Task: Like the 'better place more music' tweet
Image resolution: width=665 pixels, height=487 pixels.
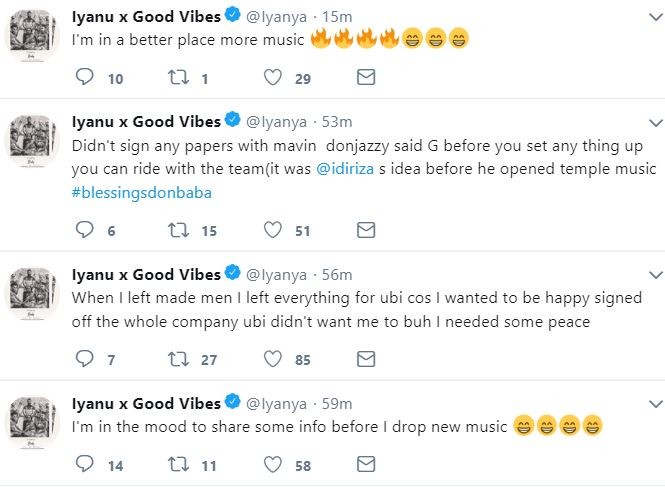Action: coord(273,78)
